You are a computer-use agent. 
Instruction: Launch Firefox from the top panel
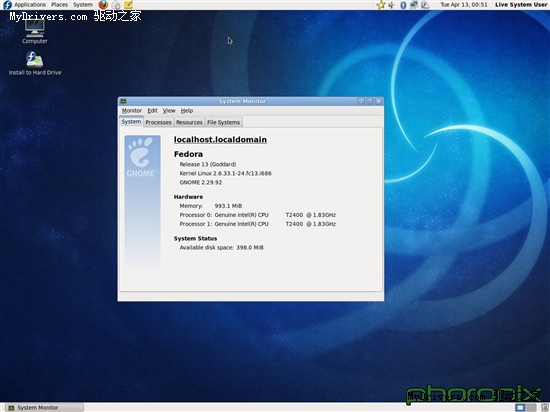[103, 5]
